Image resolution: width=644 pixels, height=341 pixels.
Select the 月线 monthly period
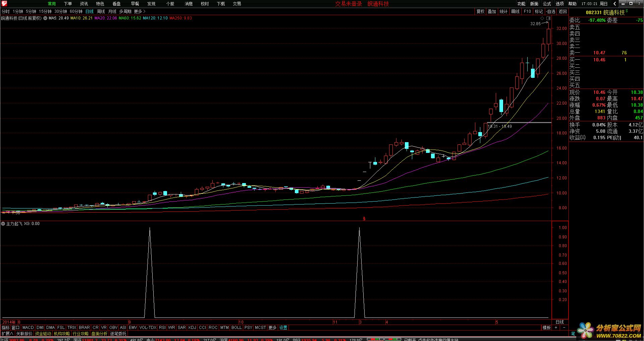[x=112, y=11]
